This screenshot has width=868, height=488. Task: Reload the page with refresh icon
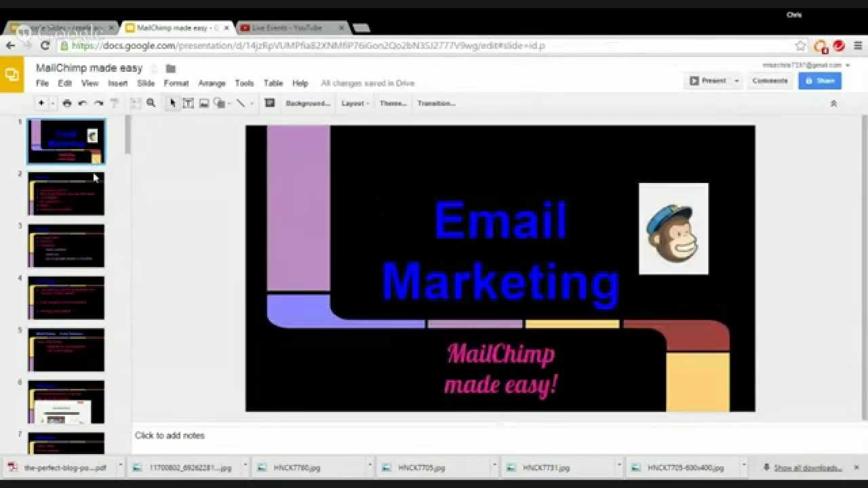pos(45,45)
